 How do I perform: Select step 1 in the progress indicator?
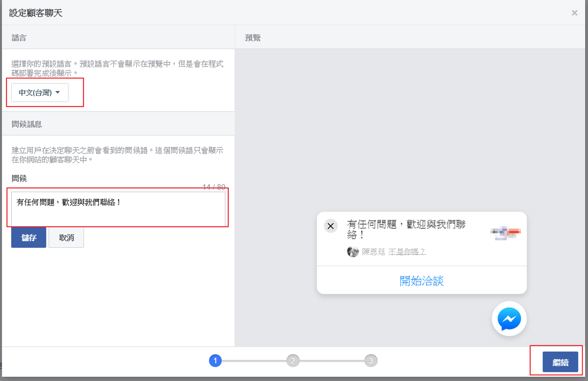(x=215, y=361)
